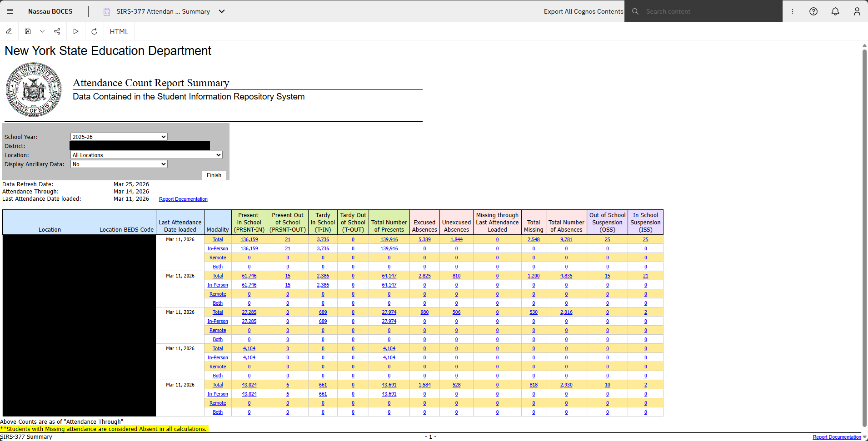Click the Excused Absences column header
The width and height of the screenshot is (868, 441).
pos(424,222)
